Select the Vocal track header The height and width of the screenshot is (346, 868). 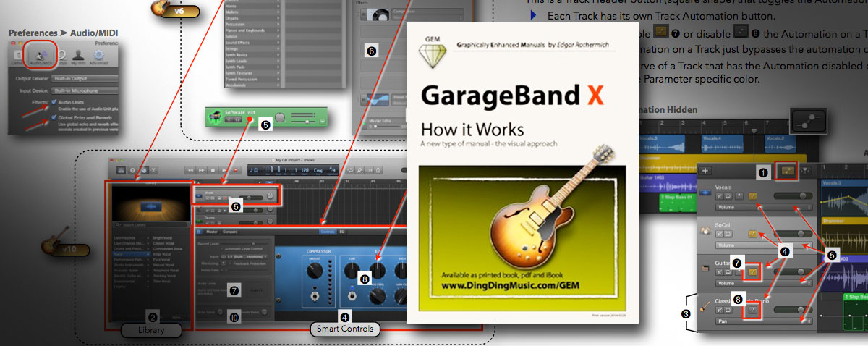pyautogui.click(x=236, y=195)
